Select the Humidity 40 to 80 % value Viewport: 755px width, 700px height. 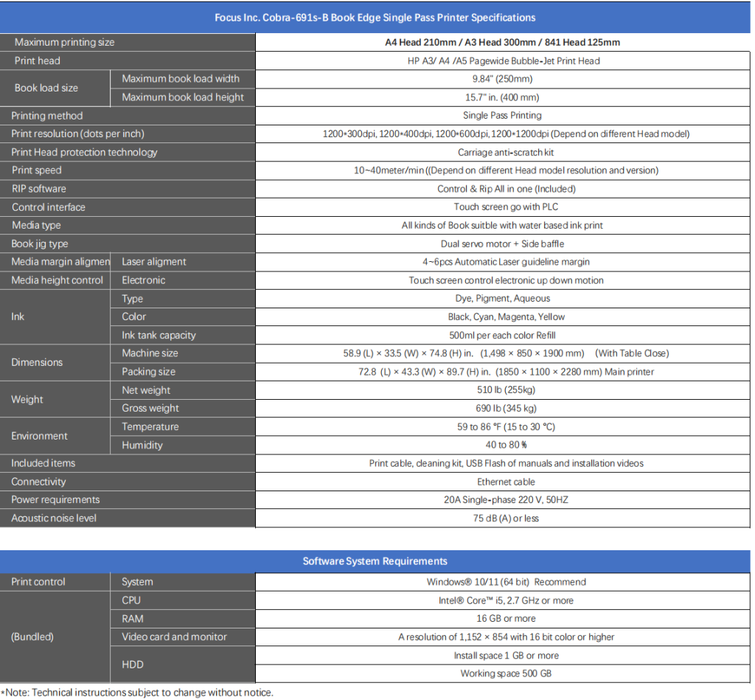[506, 445]
